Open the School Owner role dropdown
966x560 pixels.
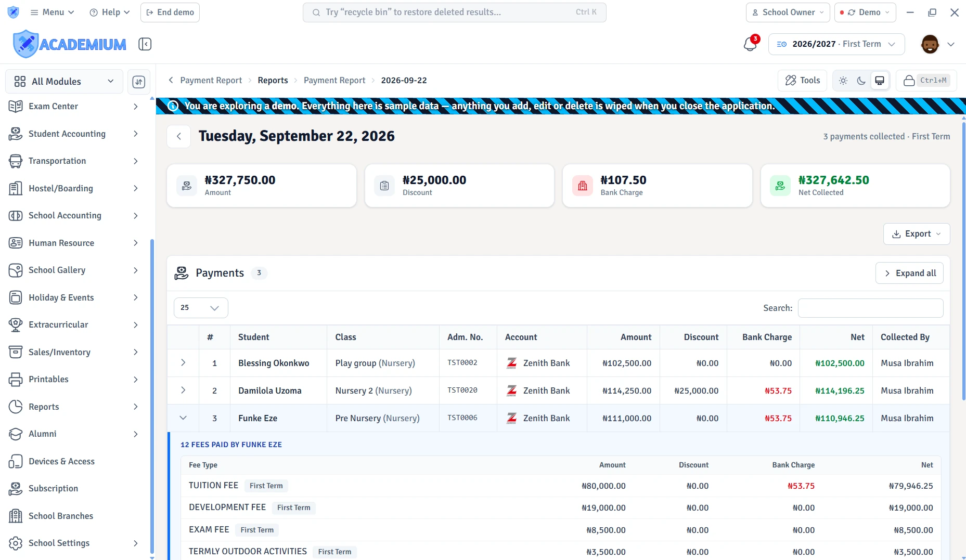(x=788, y=12)
